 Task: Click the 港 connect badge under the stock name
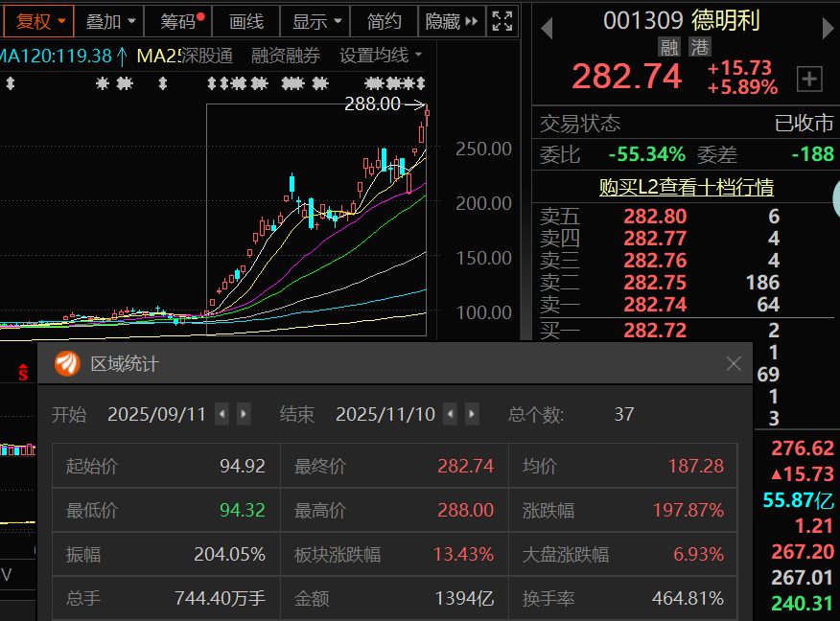coord(701,46)
